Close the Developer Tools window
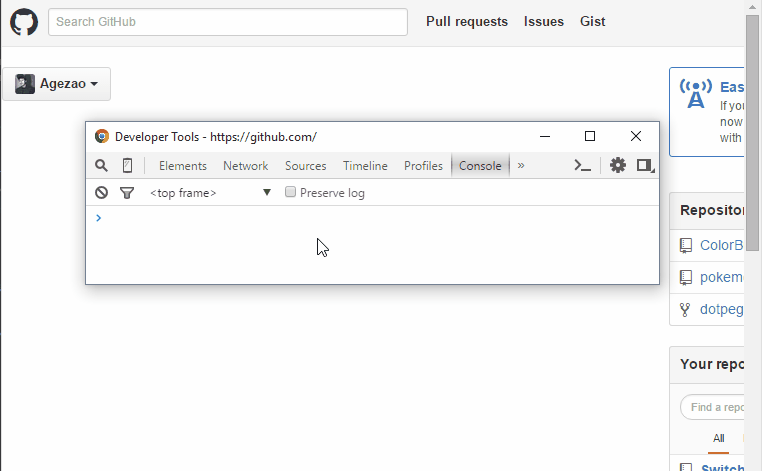Viewport: 762px width, 471px height. [636, 137]
